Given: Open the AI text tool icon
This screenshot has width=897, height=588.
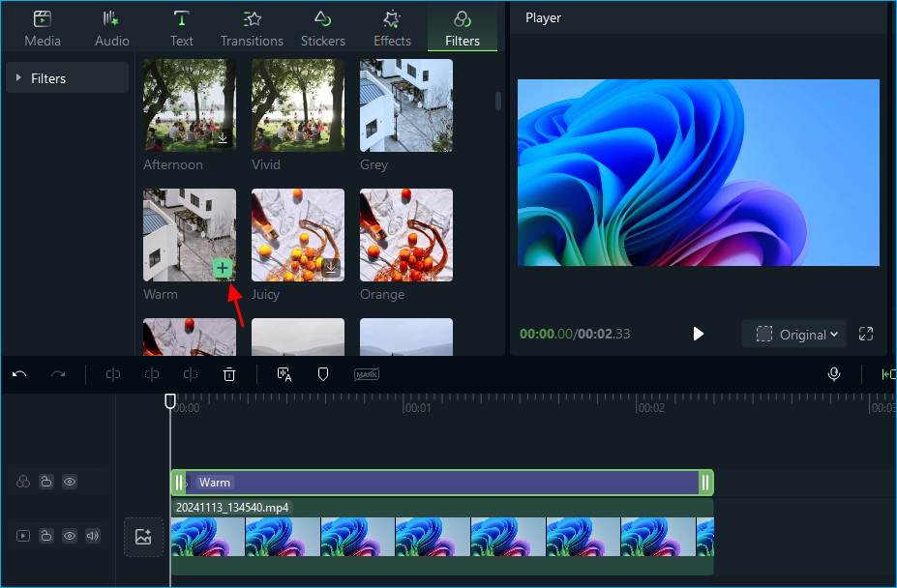Looking at the screenshot, I should pos(284,374).
